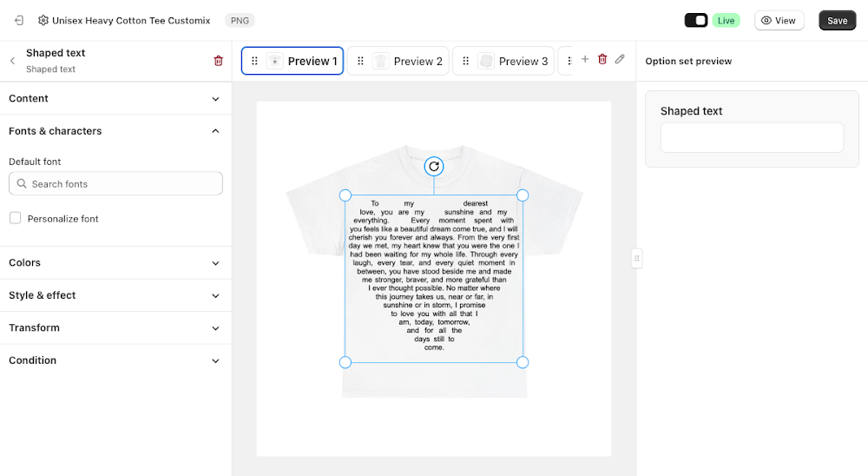Expand the Transform section
Image resolution: width=868 pixels, height=476 pixels.
tap(115, 328)
